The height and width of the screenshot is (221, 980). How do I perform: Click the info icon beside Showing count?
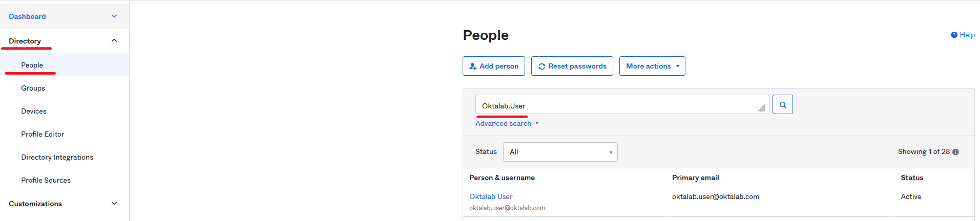pyautogui.click(x=955, y=152)
